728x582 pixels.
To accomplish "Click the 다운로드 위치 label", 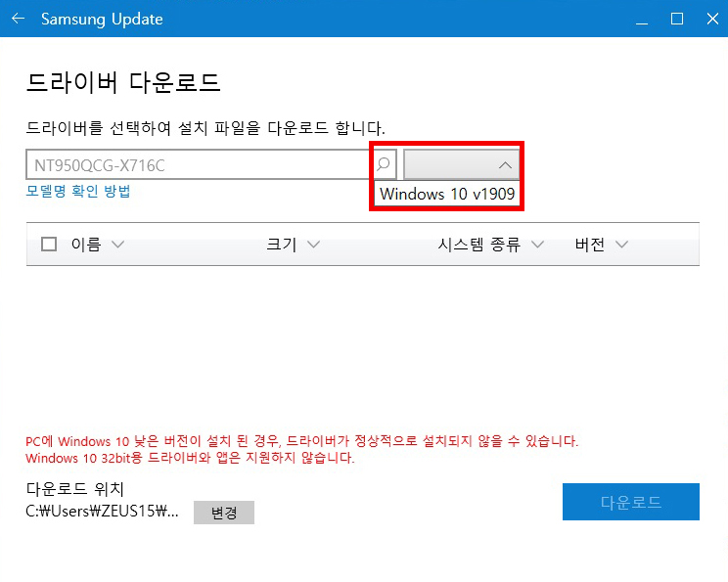I will point(74,489).
